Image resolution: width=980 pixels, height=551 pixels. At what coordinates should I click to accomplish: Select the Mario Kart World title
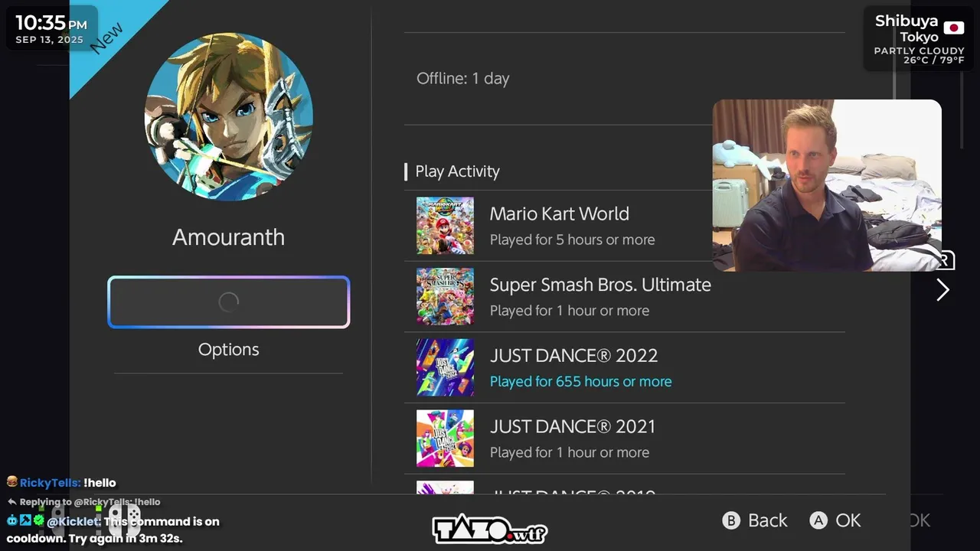point(559,214)
